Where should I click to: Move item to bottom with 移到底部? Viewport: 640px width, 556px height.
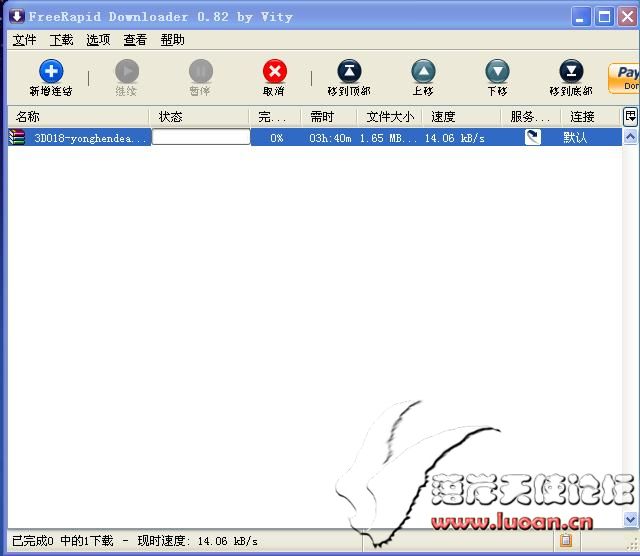[x=571, y=78]
